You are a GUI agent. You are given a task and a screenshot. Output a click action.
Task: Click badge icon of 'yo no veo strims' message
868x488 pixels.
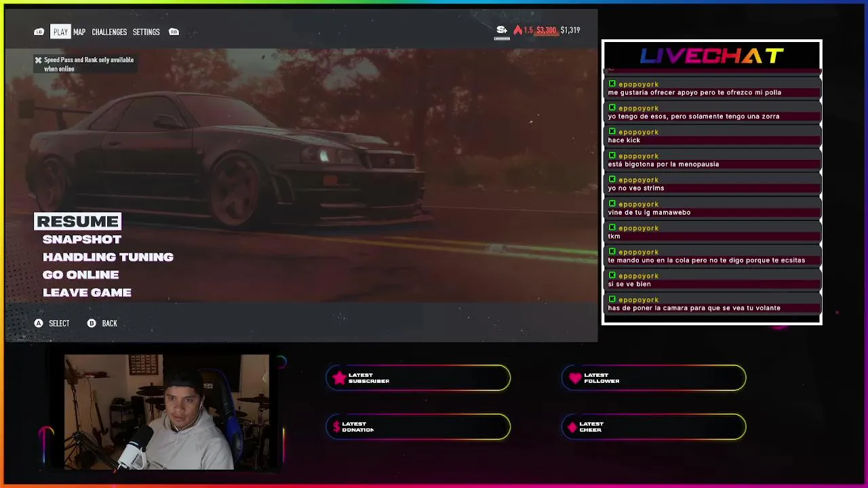[612, 180]
